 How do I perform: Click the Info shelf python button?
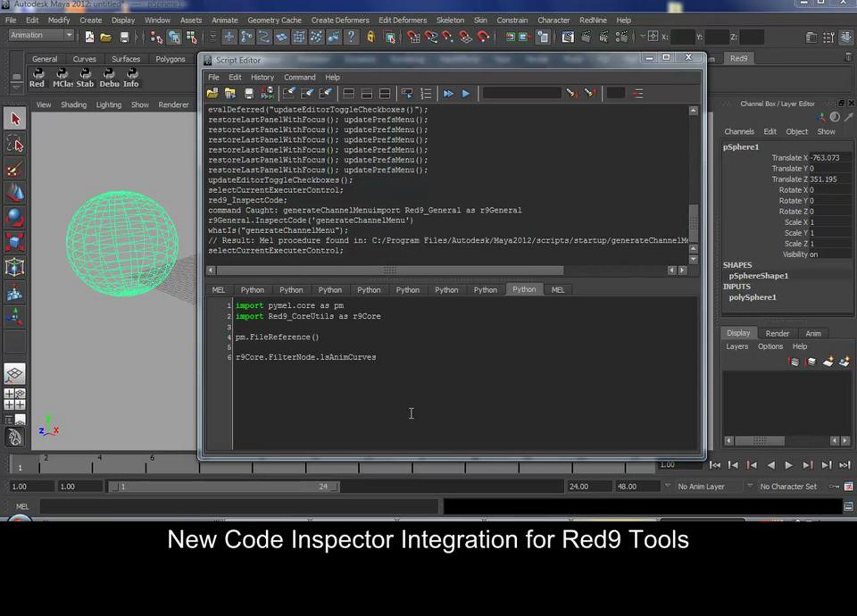click(x=131, y=78)
